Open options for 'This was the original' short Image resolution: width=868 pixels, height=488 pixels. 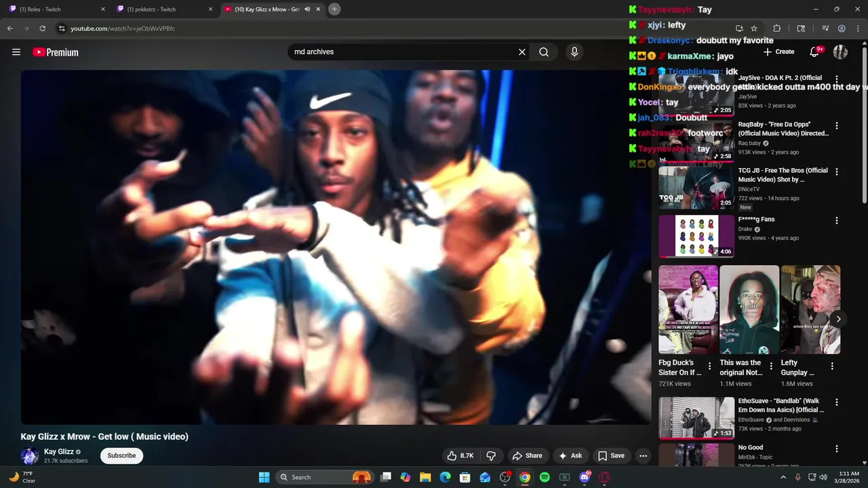pos(771,366)
